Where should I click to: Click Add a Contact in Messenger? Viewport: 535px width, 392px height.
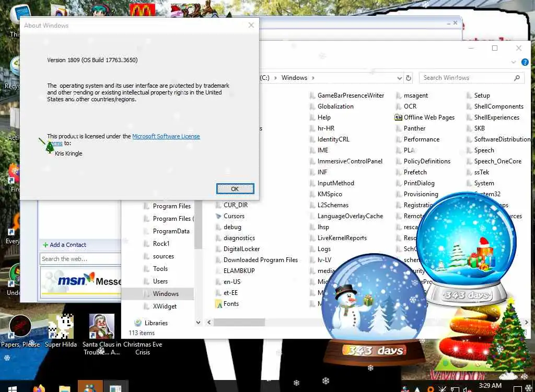click(64, 245)
